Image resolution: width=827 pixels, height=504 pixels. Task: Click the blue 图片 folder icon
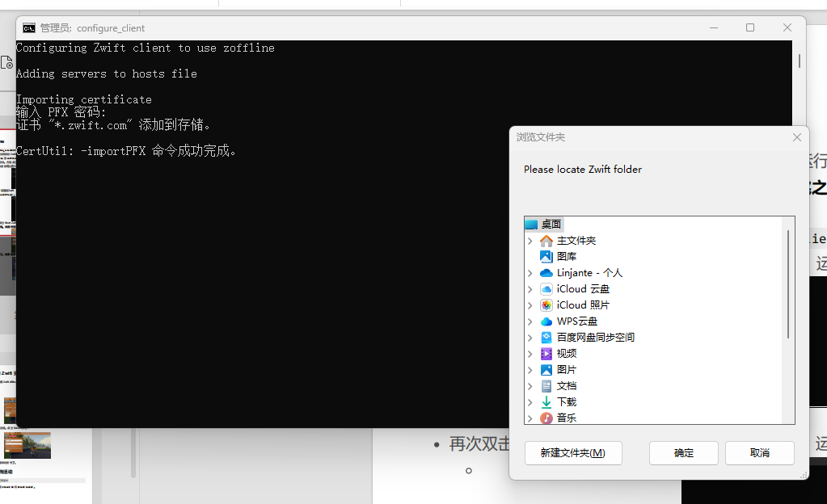546,370
